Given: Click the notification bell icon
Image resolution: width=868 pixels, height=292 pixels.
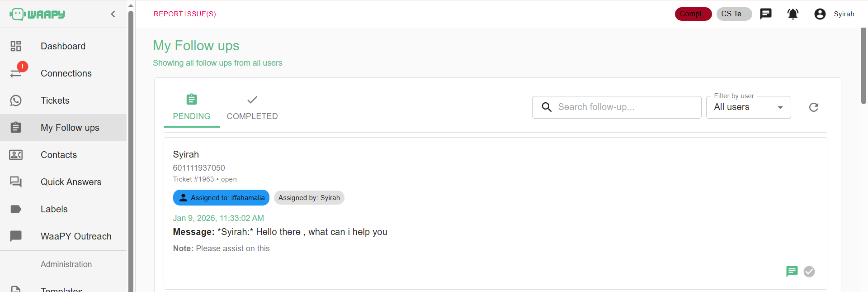Looking at the screenshot, I should tap(793, 14).
